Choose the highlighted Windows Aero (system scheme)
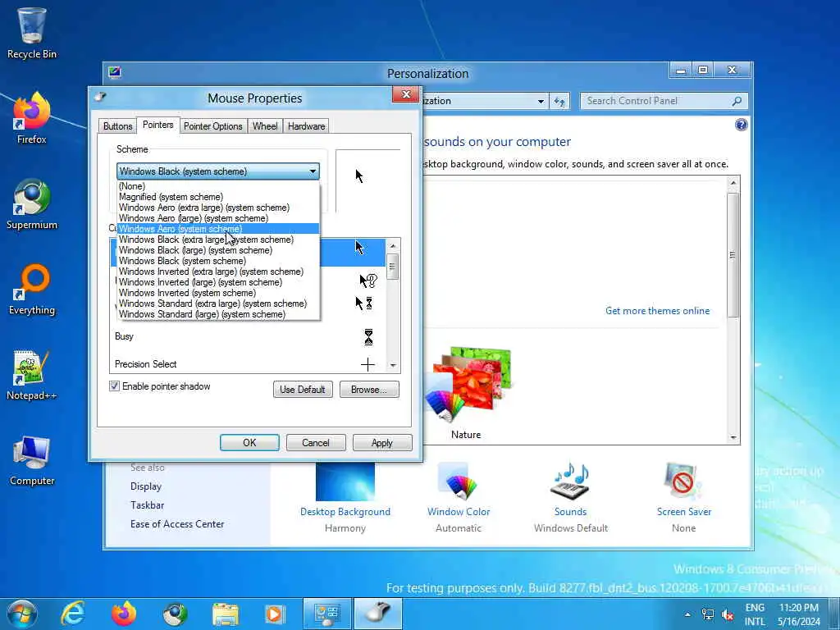Image resolution: width=840 pixels, height=630 pixels. (x=218, y=229)
